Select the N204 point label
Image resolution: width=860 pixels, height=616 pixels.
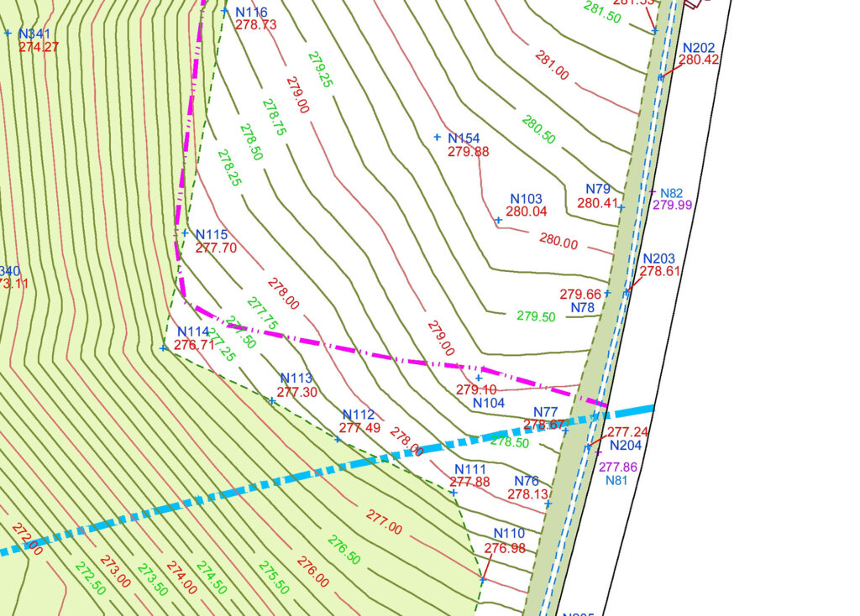(x=625, y=446)
